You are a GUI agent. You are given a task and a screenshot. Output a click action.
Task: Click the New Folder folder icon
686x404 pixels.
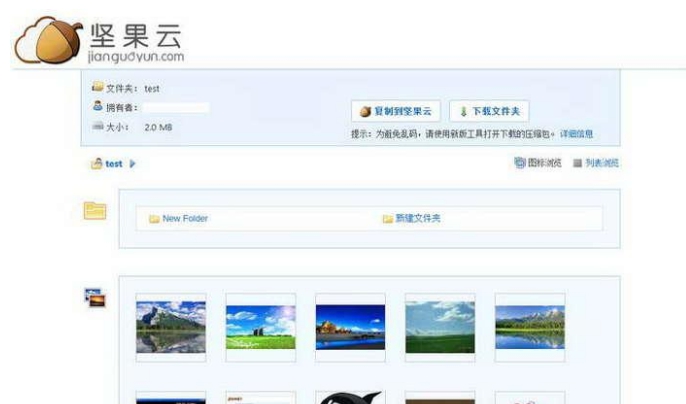click(x=154, y=219)
